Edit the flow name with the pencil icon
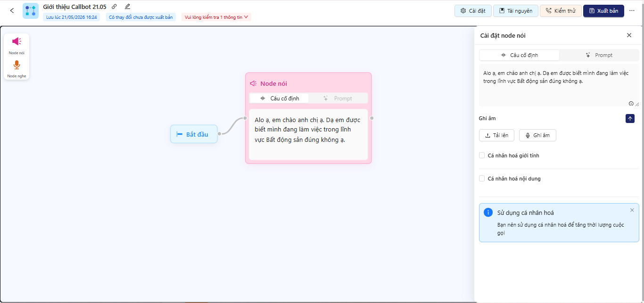The image size is (644, 303). click(127, 7)
